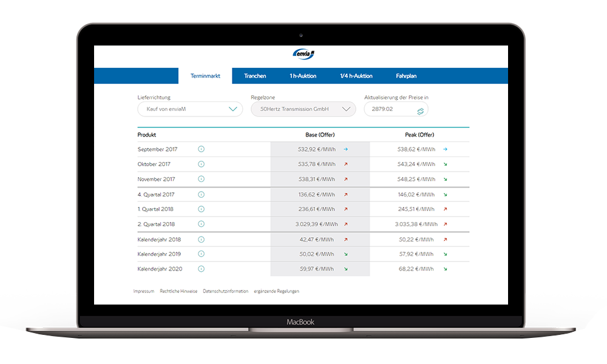
Task: Click Base price 538,31 €/MWh
Action: click(317, 179)
